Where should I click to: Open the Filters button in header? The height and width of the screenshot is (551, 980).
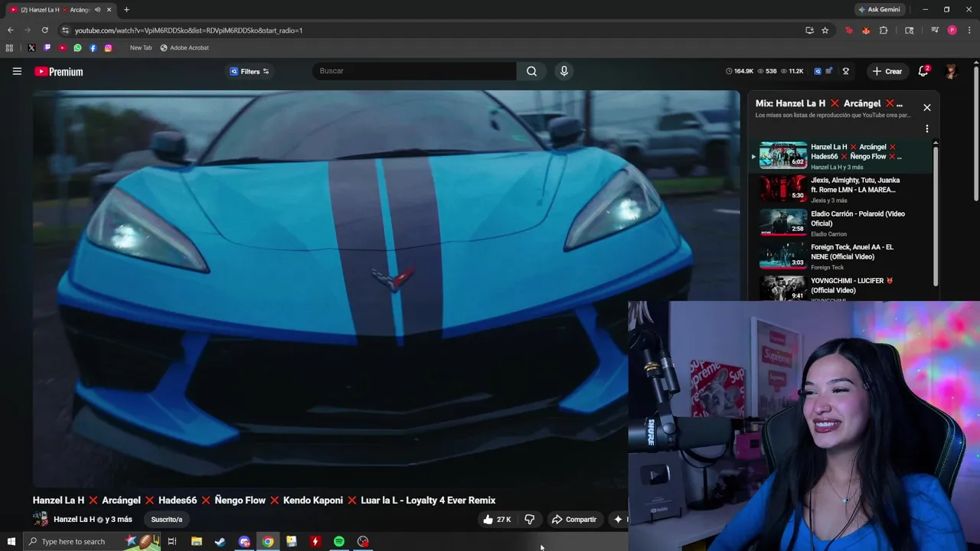pos(250,71)
